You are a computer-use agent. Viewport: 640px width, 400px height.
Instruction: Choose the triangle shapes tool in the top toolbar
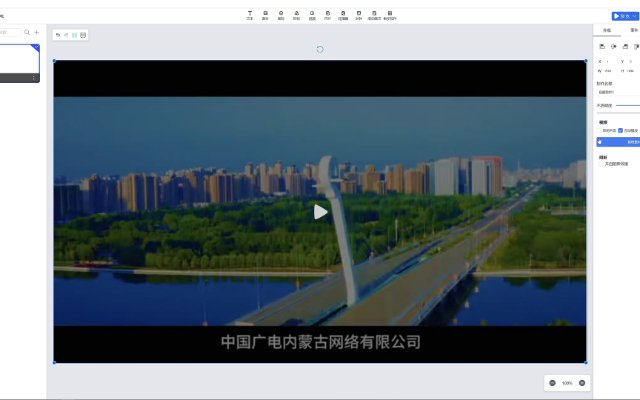(296, 16)
